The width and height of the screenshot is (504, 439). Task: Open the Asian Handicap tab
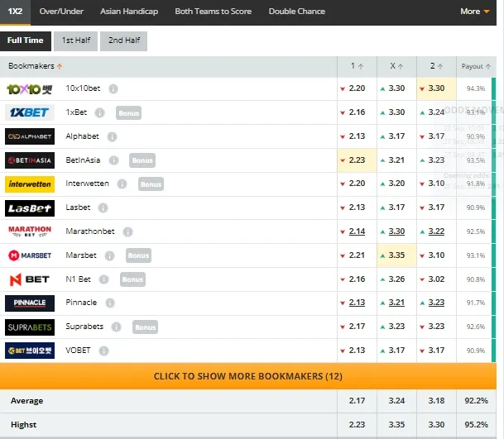click(128, 12)
